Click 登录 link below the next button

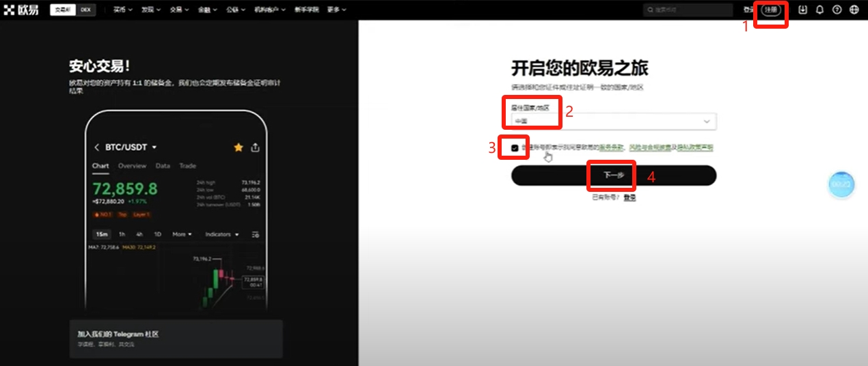click(629, 197)
